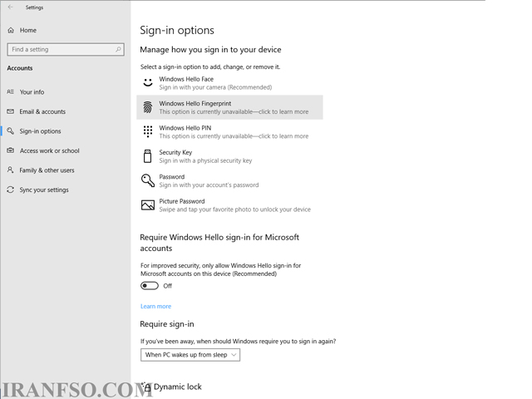Viewport: 532px width, 399px height.
Task: Click the Learn more link
Action: click(155, 307)
